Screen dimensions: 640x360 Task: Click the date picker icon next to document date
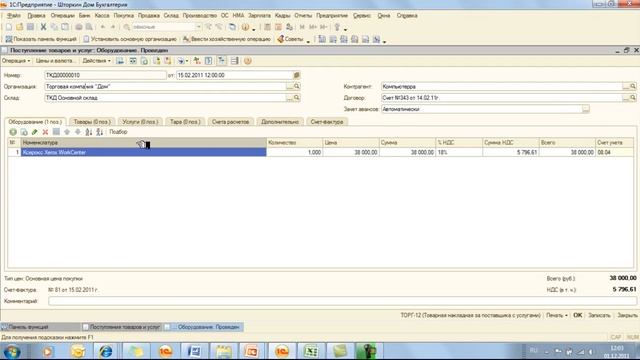coord(297,75)
